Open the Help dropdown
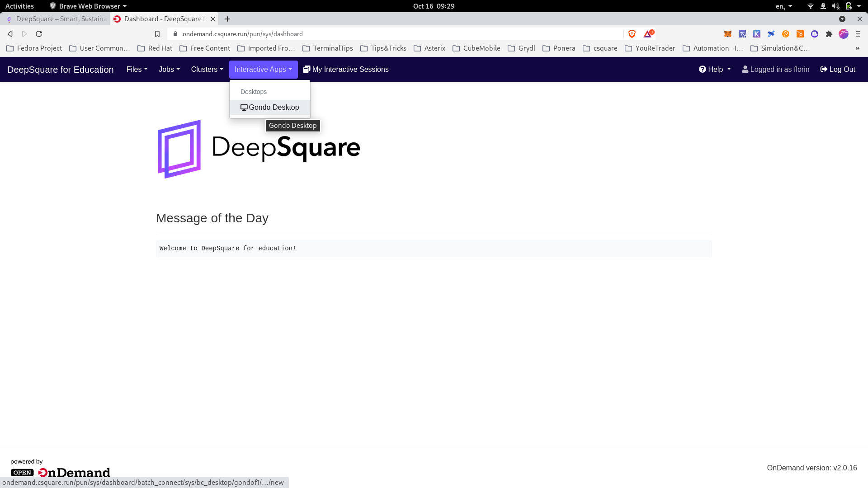The width and height of the screenshot is (868, 488). (x=715, y=70)
